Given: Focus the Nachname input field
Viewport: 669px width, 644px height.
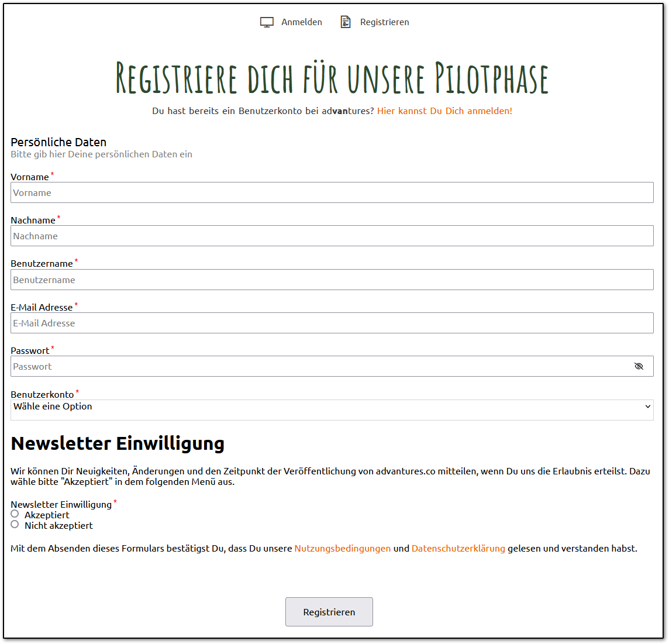Looking at the screenshot, I should point(332,236).
